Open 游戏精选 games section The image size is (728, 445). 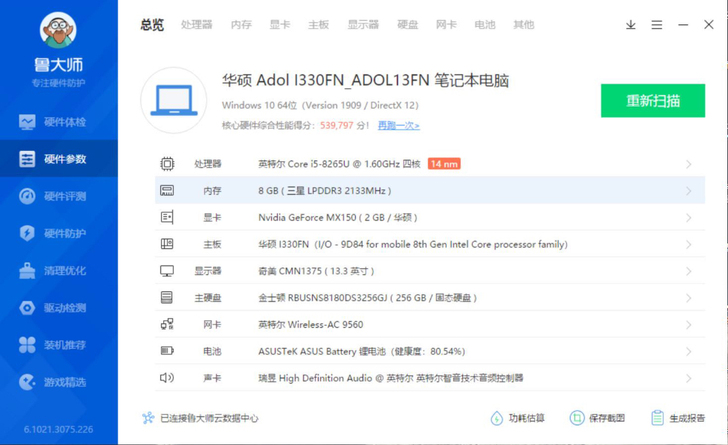pos(52,382)
